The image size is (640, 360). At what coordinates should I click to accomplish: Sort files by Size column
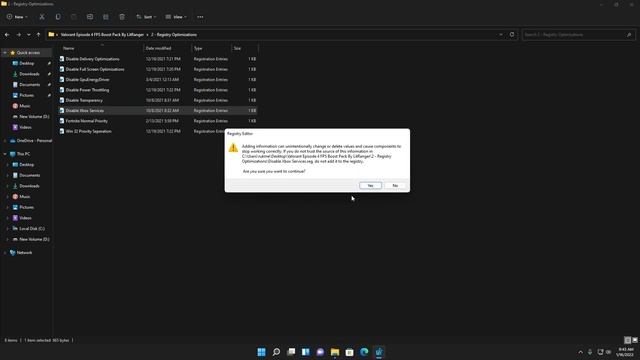click(237, 48)
